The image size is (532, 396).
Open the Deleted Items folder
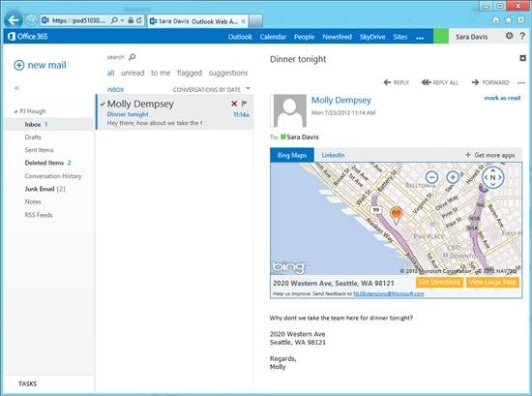click(44, 163)
